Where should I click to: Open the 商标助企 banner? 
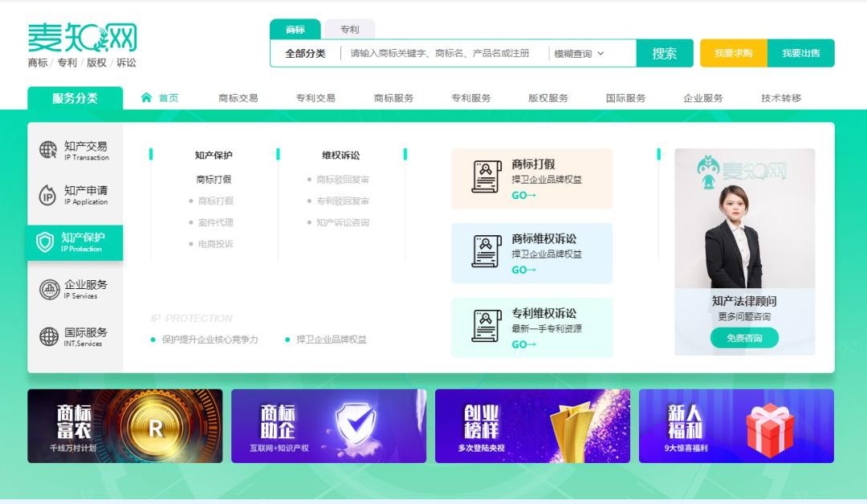click(x=329, y=426)
